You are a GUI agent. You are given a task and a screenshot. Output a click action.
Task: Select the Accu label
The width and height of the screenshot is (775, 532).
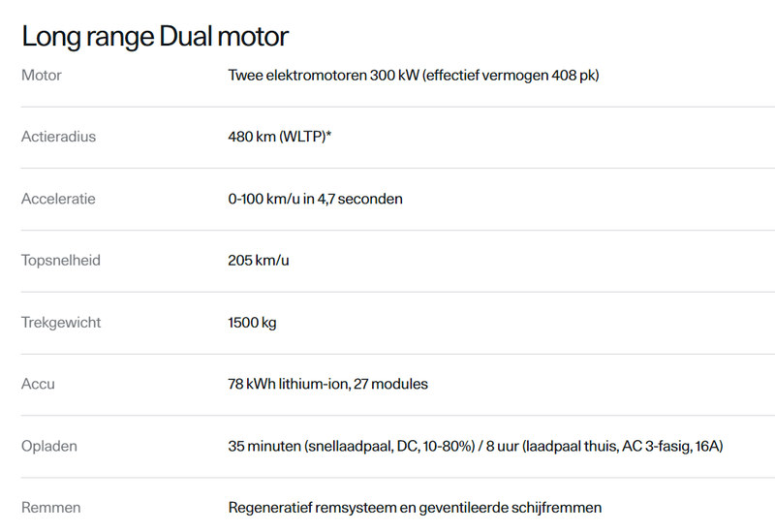pyautogui.click(x=38, y=384)
